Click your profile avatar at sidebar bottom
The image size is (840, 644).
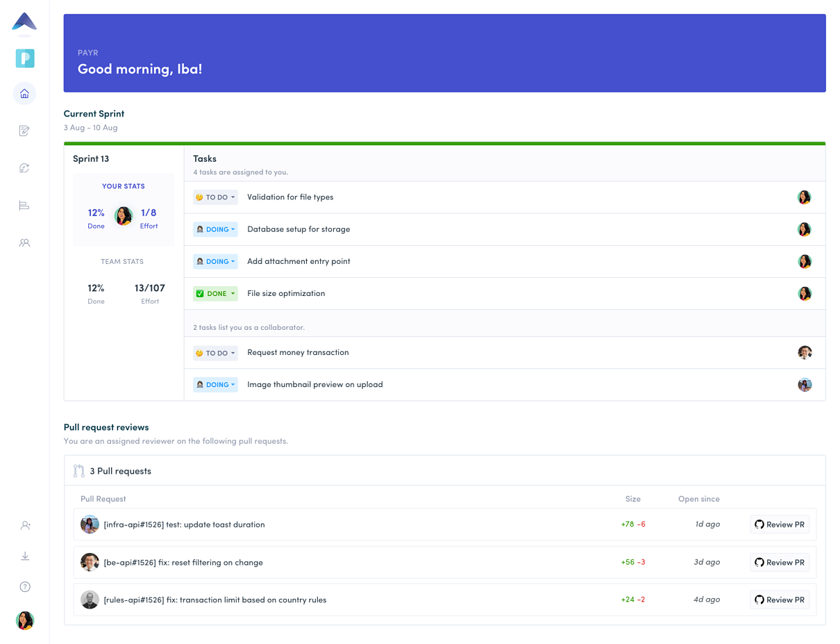pyautogui.click(x=25, y=620)
